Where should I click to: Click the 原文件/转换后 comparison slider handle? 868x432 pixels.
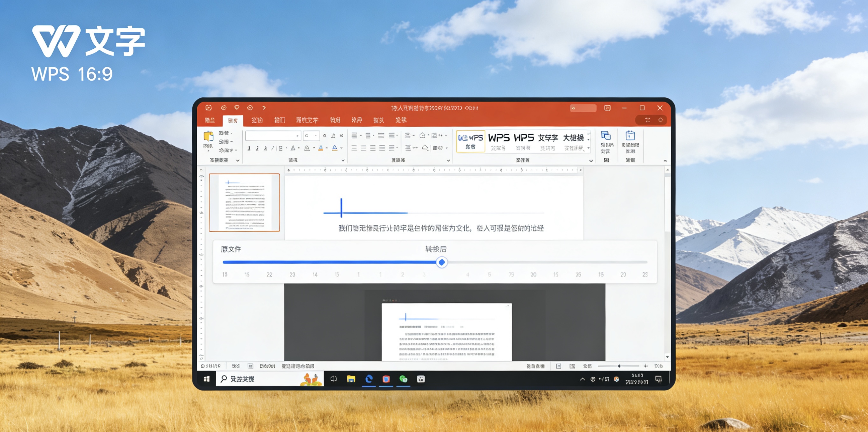point(441,262)
